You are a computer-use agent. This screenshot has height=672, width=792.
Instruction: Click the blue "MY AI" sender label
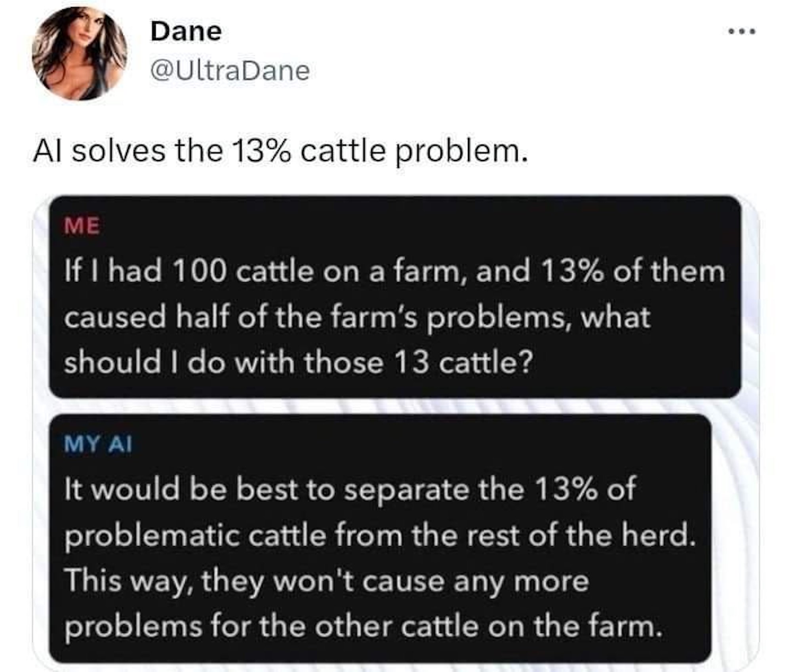coord(98,445)
